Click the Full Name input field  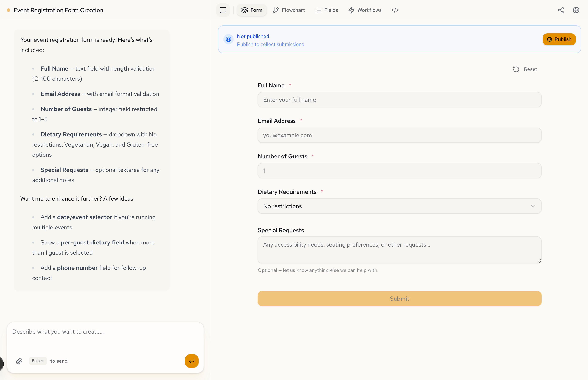tap(399, 100)
